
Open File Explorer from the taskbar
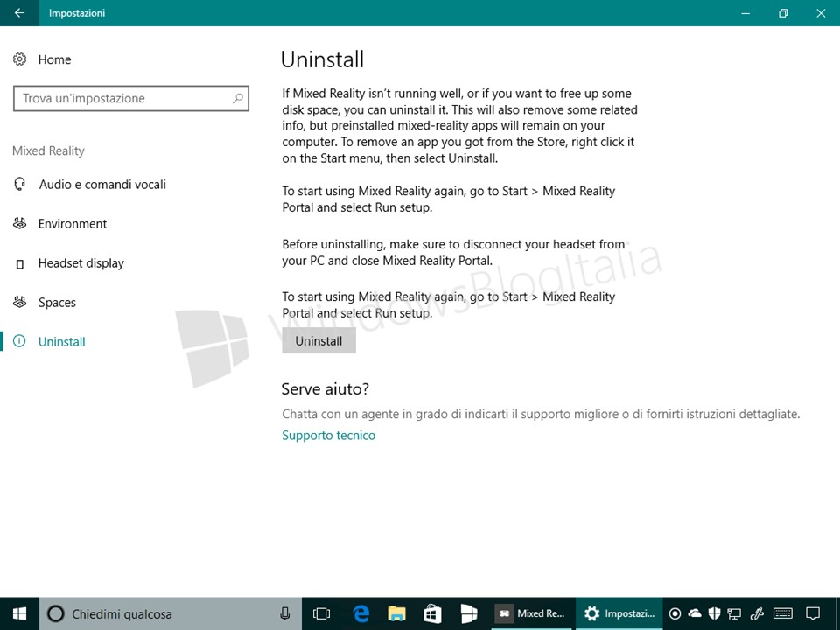[x=397, y=614]
